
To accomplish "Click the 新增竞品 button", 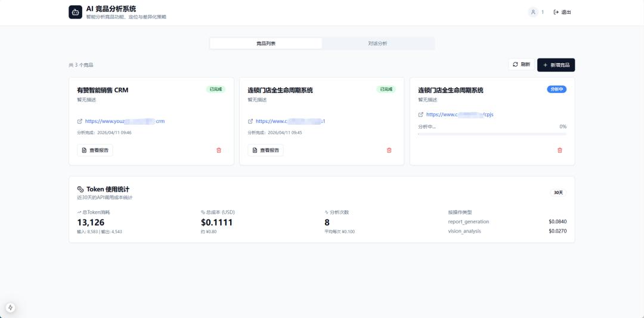I will [x=556, y=64].
